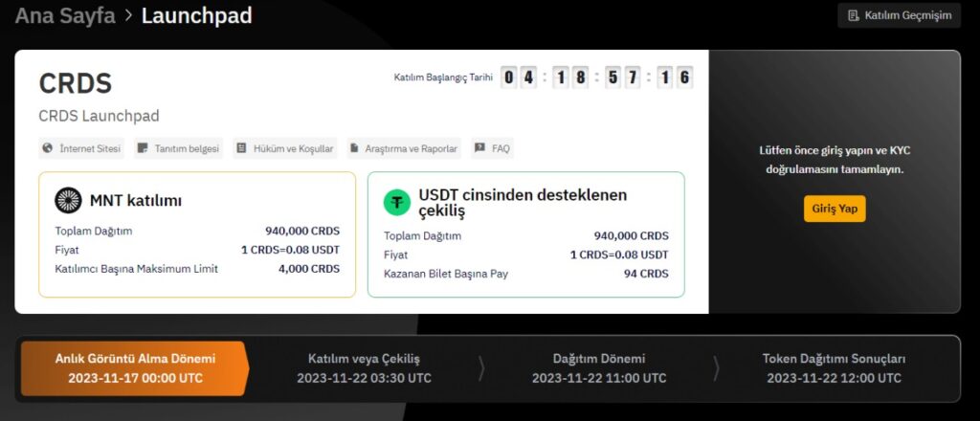The width and height of the screenshot is (980, 421).
Task: Open Hüküm ve Koşullar terms link
Action: point(285,148)
